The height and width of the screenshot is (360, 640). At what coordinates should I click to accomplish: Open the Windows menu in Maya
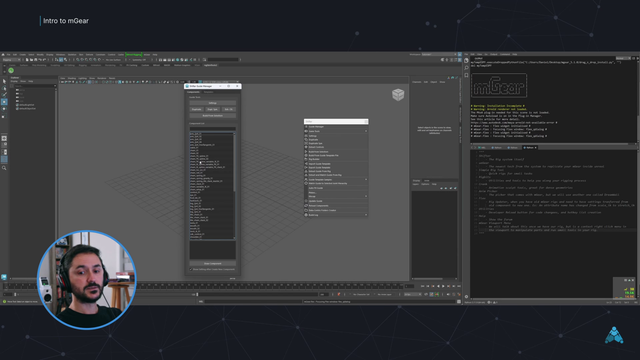click(x=60, y=54)
